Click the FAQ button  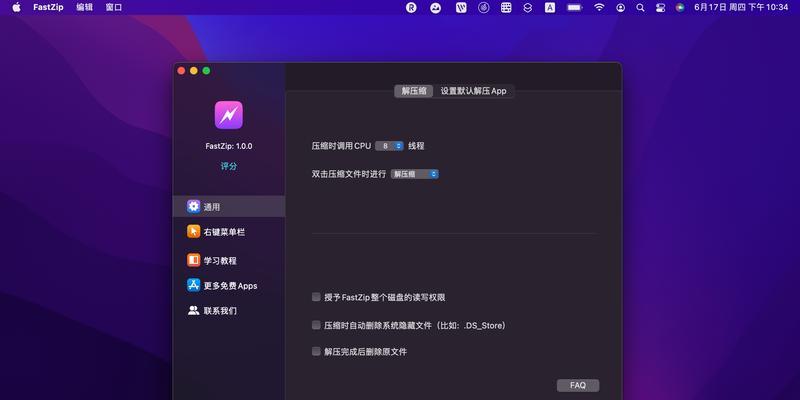pos(578,385)
